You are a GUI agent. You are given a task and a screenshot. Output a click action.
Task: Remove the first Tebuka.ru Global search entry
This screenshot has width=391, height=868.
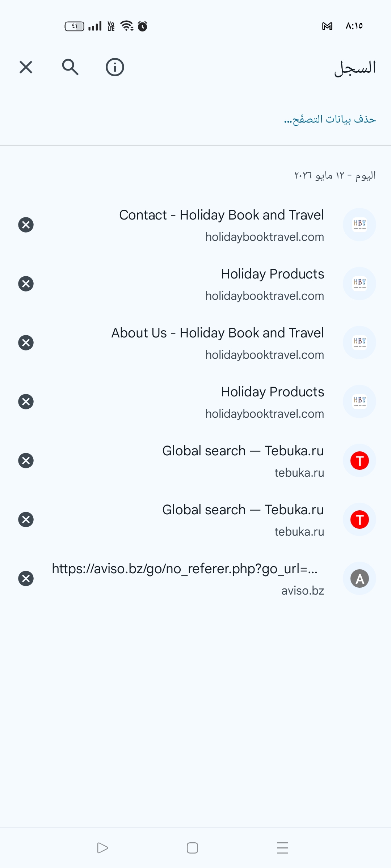point(26,460)
